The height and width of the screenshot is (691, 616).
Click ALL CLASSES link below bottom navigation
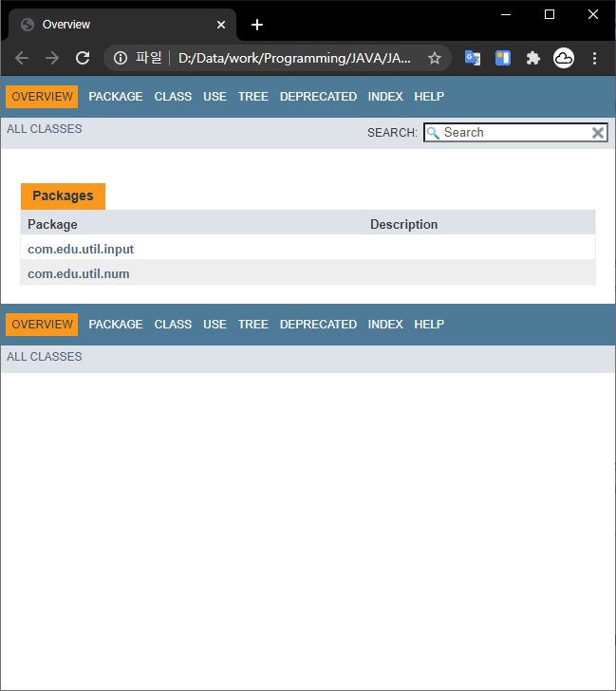[45, 357]
